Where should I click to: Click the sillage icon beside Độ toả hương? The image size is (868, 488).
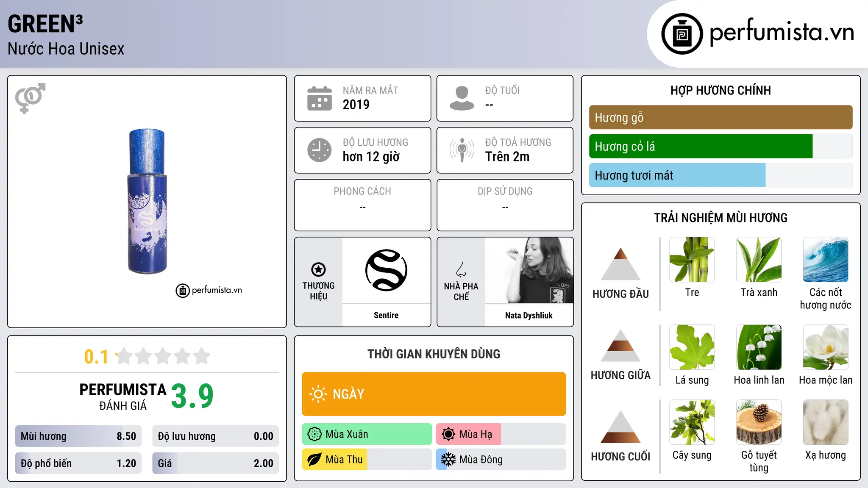[x=462, y=150]
